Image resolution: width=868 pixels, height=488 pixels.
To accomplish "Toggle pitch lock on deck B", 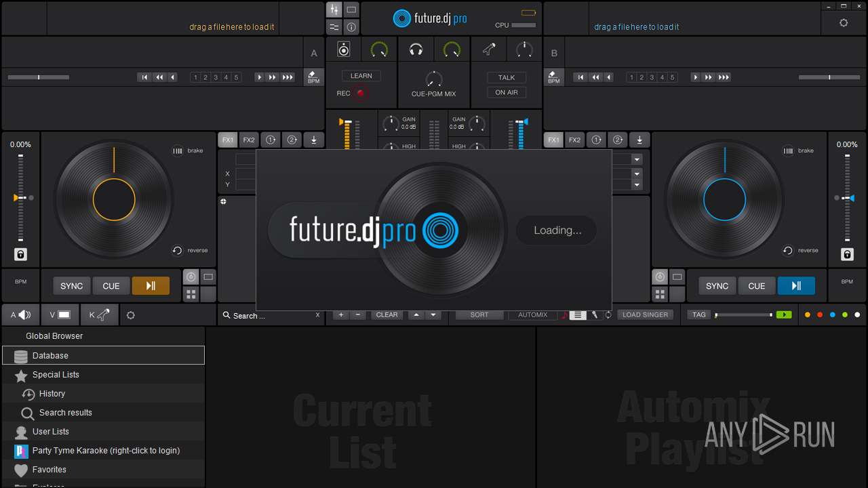I will point(847,255).
